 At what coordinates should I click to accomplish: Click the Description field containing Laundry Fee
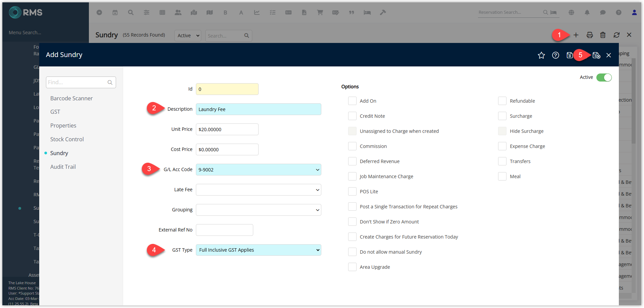258,109
